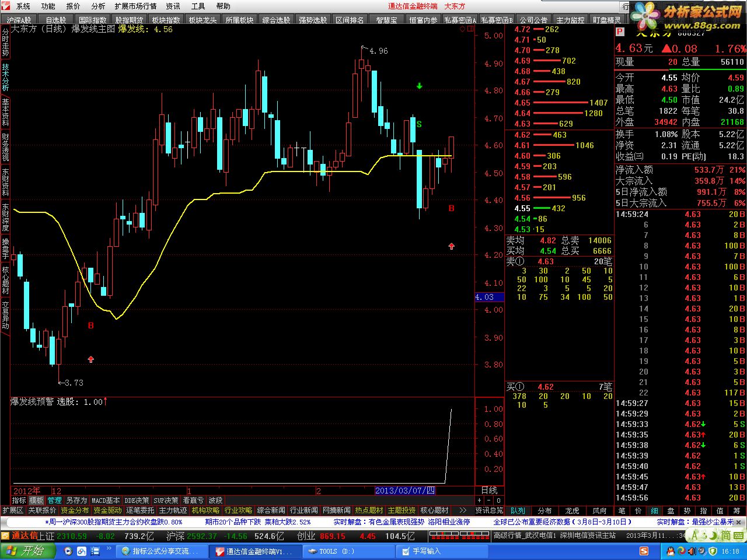Open the 资讯总览 tab

point(489,510)
